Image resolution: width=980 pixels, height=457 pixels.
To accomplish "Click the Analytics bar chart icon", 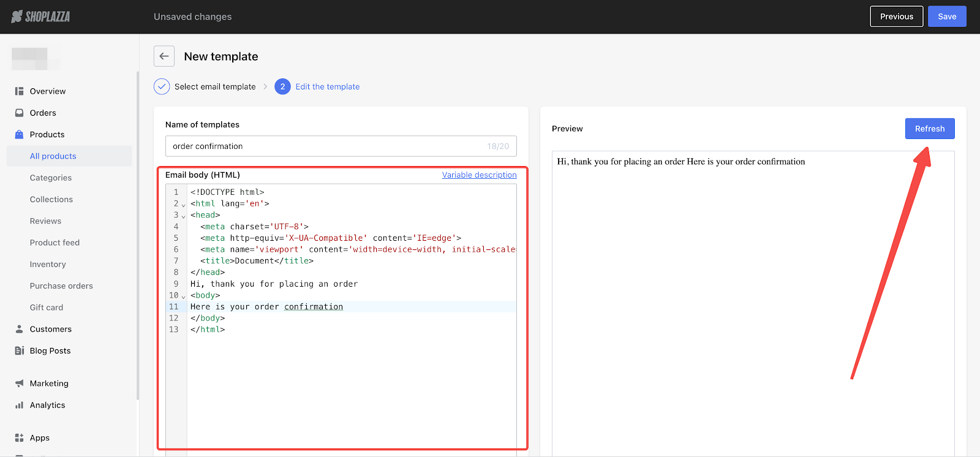I will click(19, 405).
